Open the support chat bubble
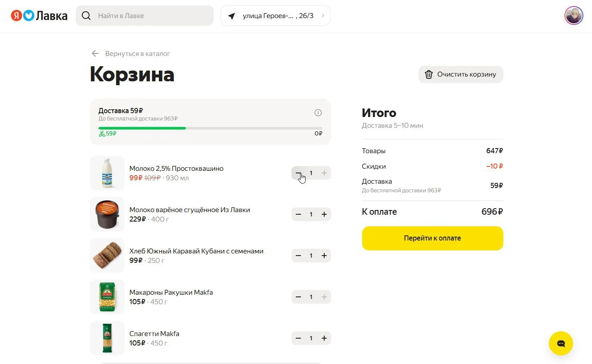This screenshot has height=364, width=592. coord(561,343)
